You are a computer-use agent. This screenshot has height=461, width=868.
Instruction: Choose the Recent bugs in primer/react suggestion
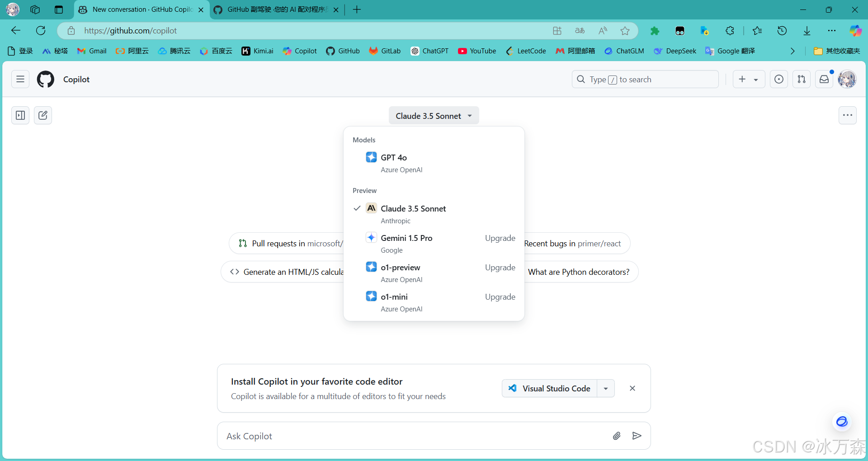click(577, 243)
